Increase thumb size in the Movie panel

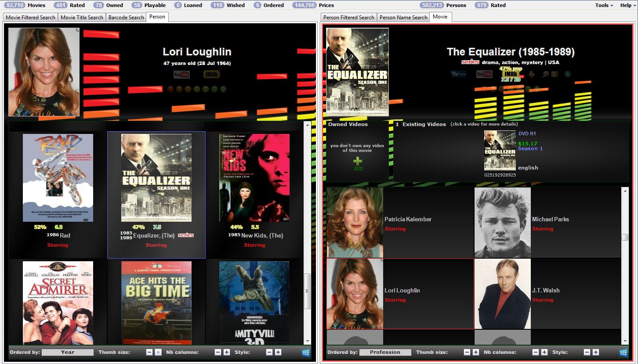(476, 352)
